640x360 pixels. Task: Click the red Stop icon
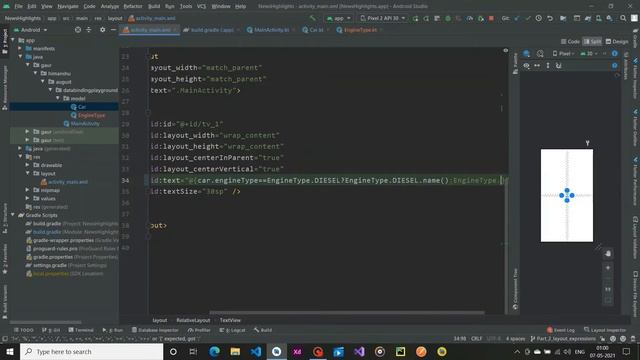pyautogui.click(x=491, y=18)
